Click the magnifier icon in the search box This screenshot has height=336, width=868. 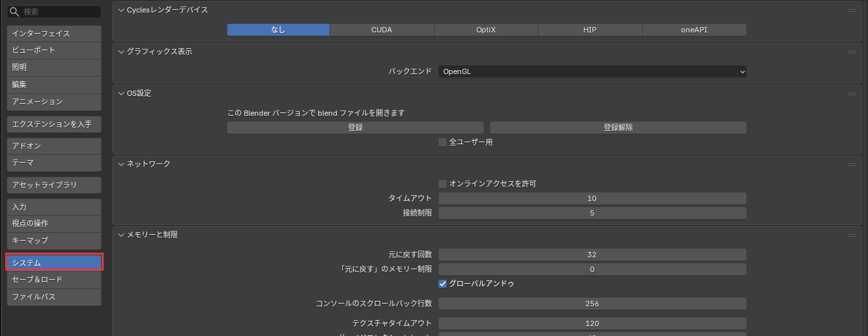pos(15,12)
